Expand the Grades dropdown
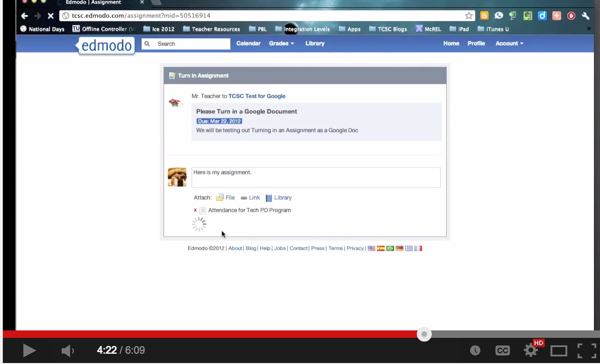This screenshot has height=364, width=600. click(281, 43)
